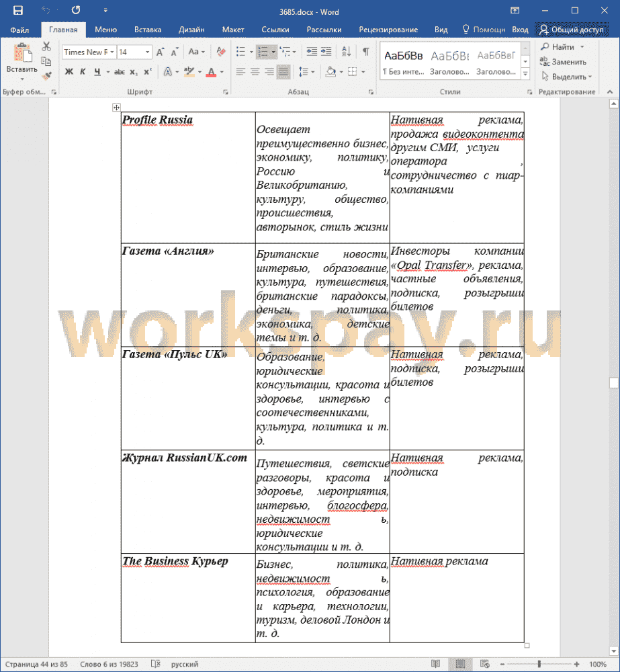Switch to read mode view

pyautogui.click(x=436, y=664)
